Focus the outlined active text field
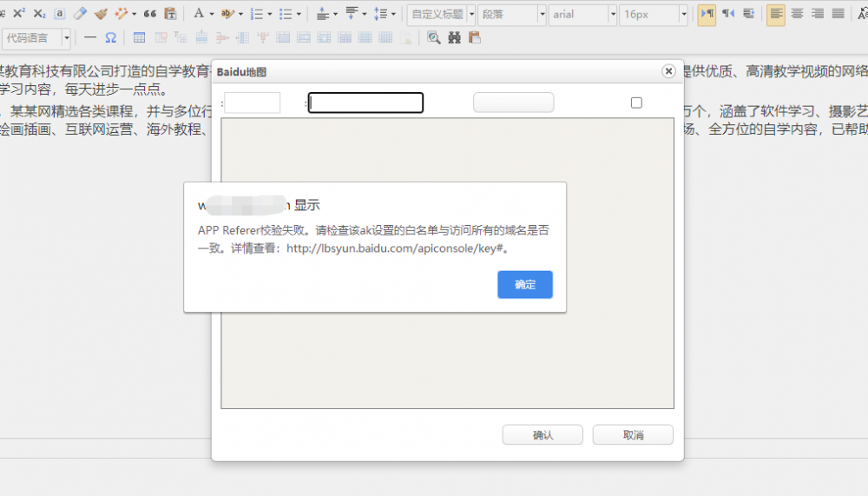 point(365,103)
